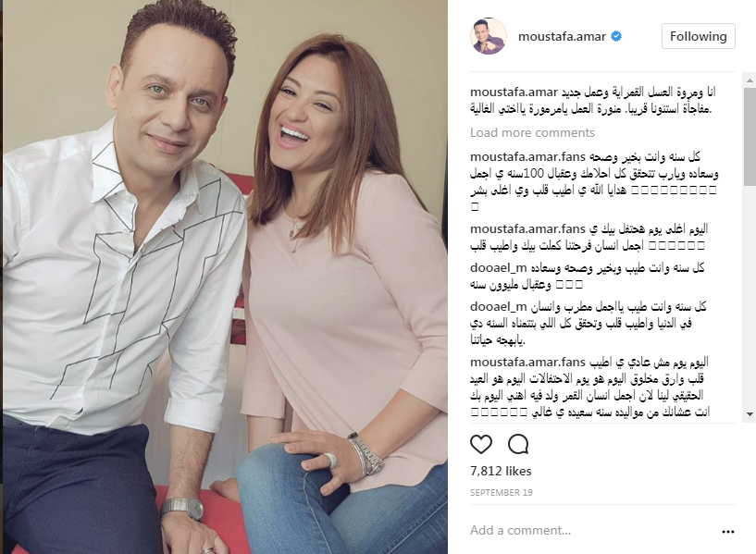Click the comments scrollbar up arrow

coord(750,80)
